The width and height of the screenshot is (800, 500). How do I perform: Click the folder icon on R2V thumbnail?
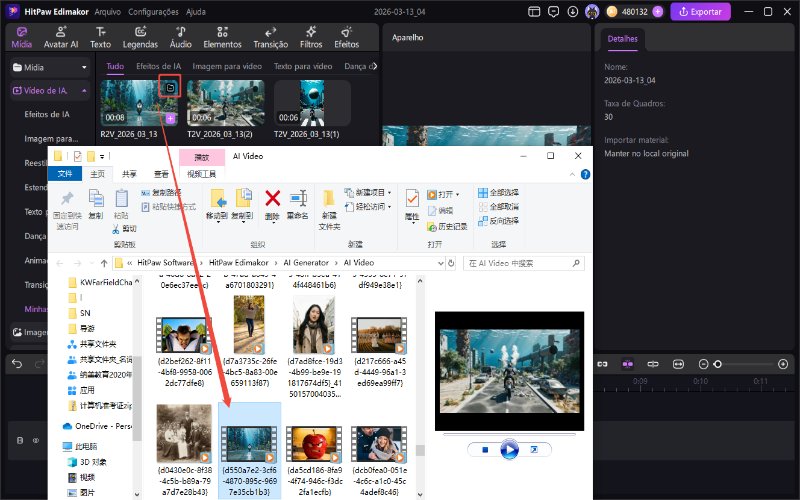tap(170, 88)
